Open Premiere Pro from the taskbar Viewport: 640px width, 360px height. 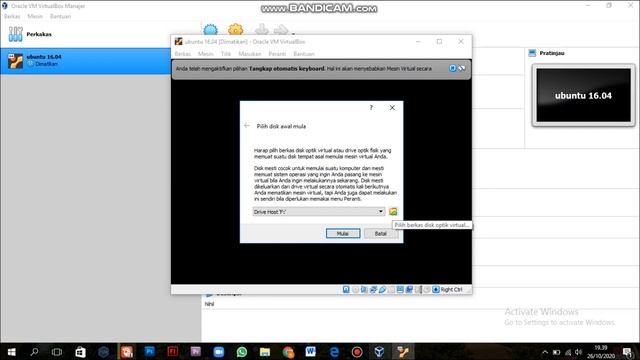click(196, 352)
